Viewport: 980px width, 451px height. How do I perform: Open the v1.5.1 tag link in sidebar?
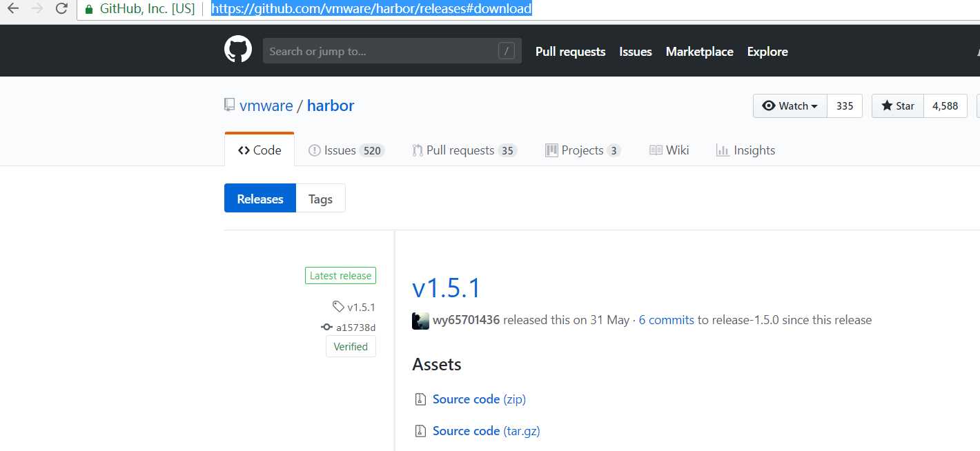point(362,308)
